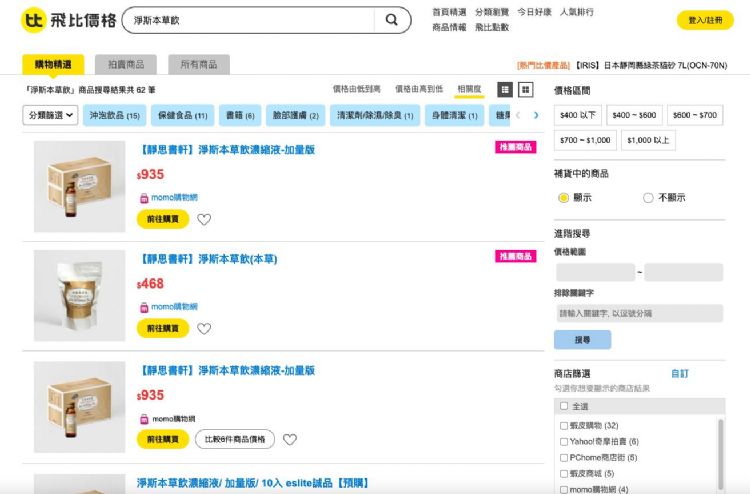
Task: Select the $1,000 以上 price range
Action: pos(648,140)
